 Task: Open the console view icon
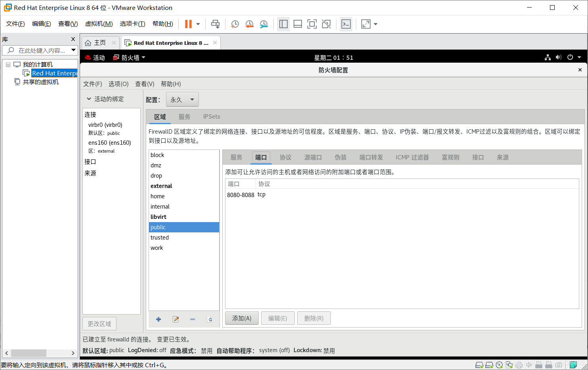(346, 24)
